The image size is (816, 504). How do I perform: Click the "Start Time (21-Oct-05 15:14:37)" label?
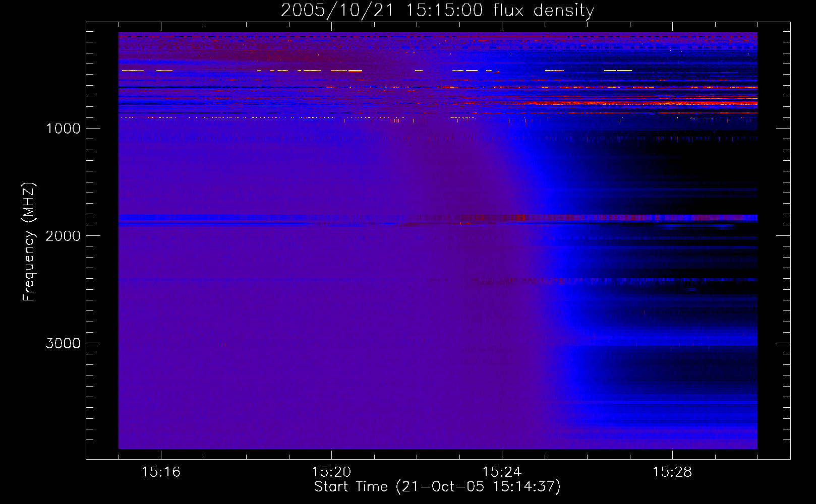pos(437,487)
